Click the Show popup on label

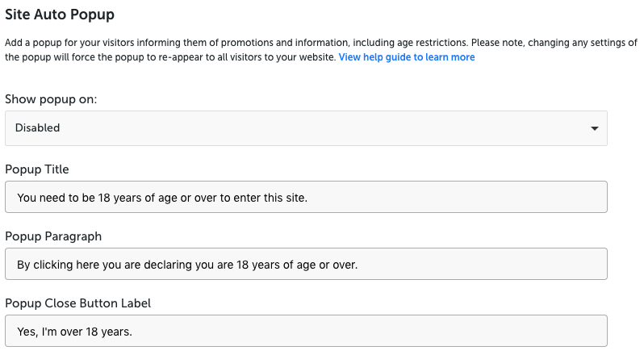point(51,99)
